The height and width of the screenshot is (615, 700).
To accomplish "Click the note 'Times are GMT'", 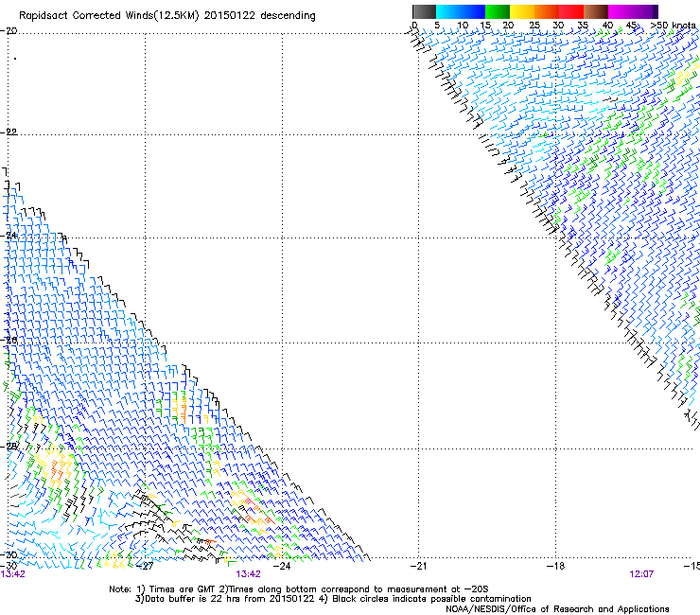I will click(x=182, y=589).
